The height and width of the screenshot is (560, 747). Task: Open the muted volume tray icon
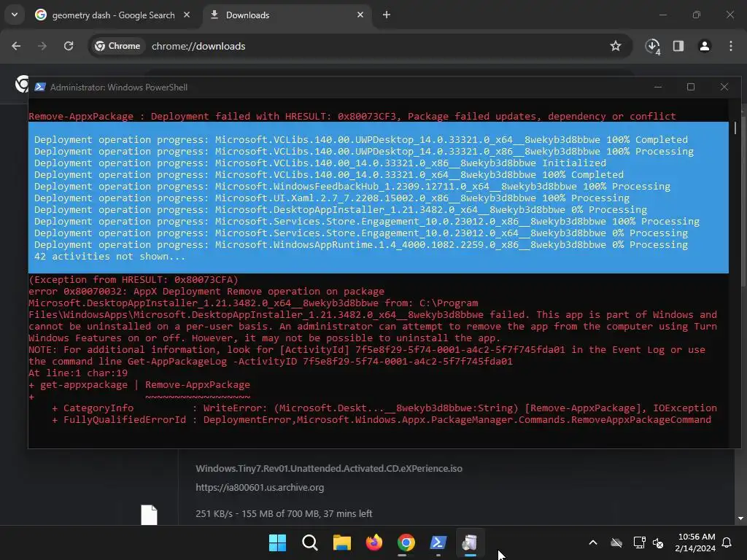(x=658, y=542)
